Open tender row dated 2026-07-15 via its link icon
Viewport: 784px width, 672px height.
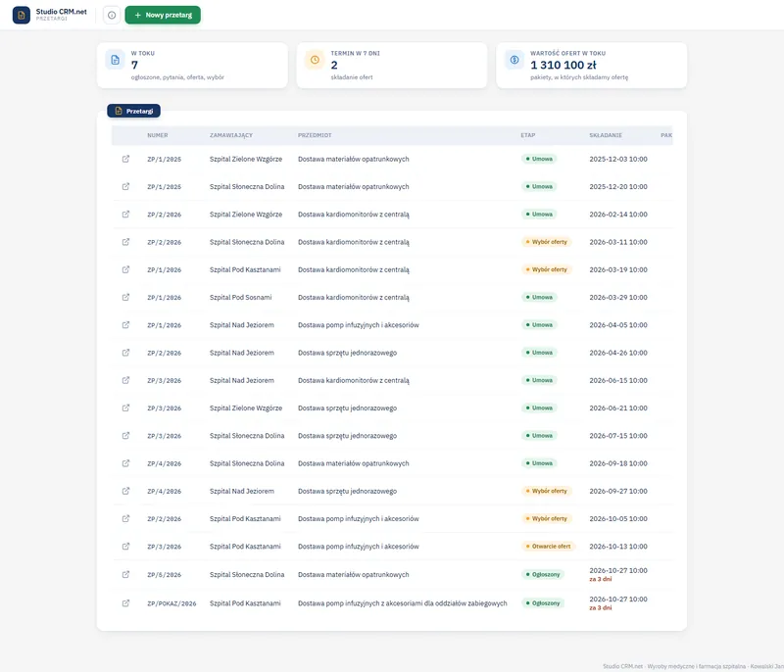tap(125, 436)
